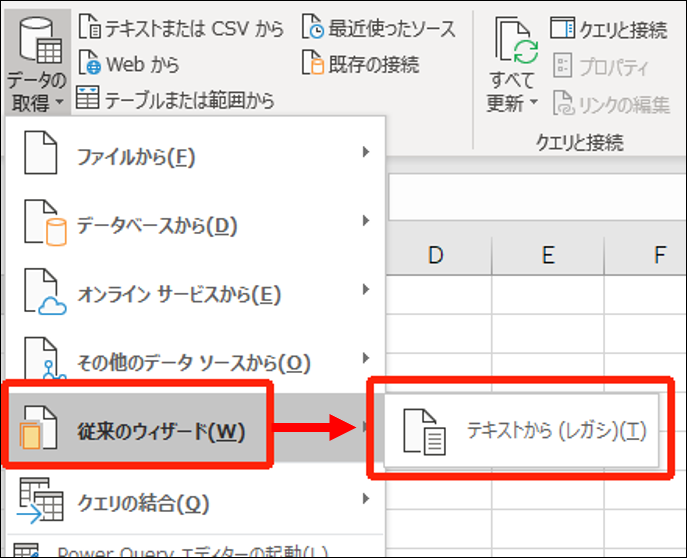Click the formula bar input

pyautogui.click(x=537, y=197)
